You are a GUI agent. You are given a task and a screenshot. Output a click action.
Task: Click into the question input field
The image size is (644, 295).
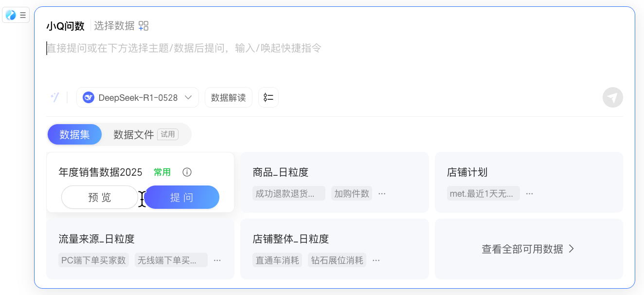(x=334, y=48)
